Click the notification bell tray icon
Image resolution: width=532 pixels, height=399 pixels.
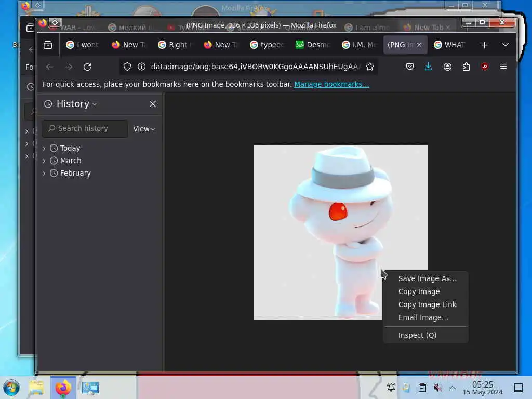point(391,388)
